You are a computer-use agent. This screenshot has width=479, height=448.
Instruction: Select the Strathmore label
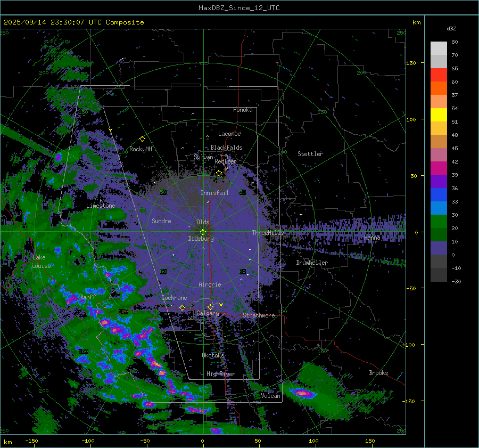point(259,315)
